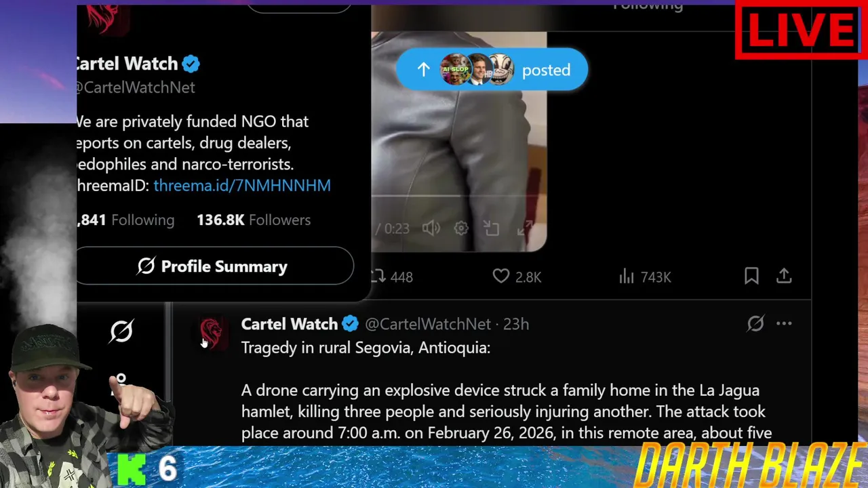The height and width of the screenshot is (488, 868).
Task: Click the Grok icon in left sidebar
Action: pyautogui.click(x=121, y=331)
